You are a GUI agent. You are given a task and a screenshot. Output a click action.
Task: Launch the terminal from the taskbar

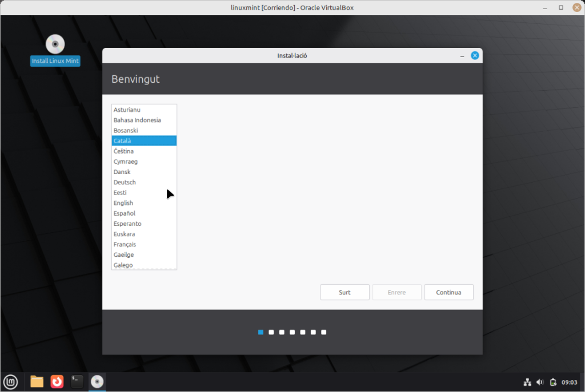pyautogui.click(x=77, y=381)
